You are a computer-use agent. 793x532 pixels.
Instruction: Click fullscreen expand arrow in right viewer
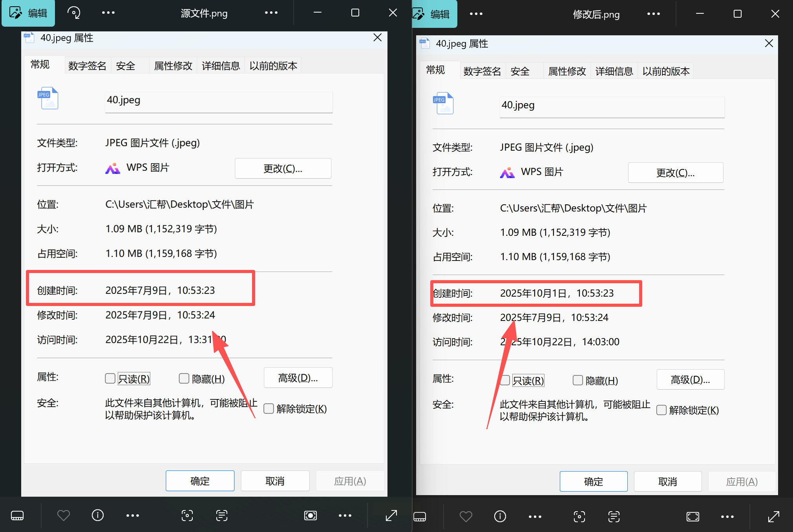tap(773, 516)
